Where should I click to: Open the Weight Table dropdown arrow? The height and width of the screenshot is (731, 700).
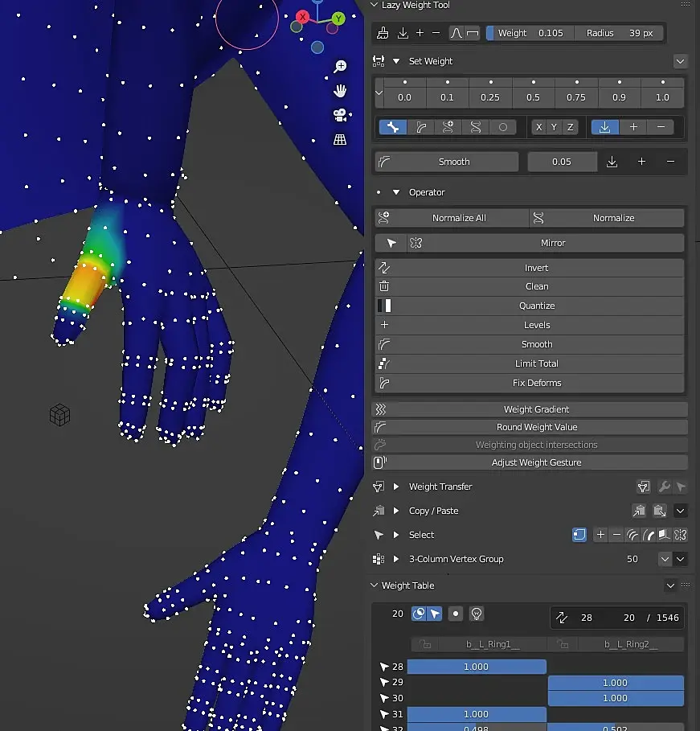670,585
